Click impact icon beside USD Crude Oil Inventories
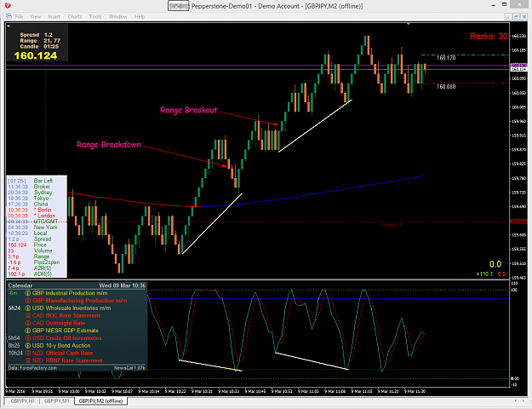This screenshot has height=409, width=532. tap(28, 338)
